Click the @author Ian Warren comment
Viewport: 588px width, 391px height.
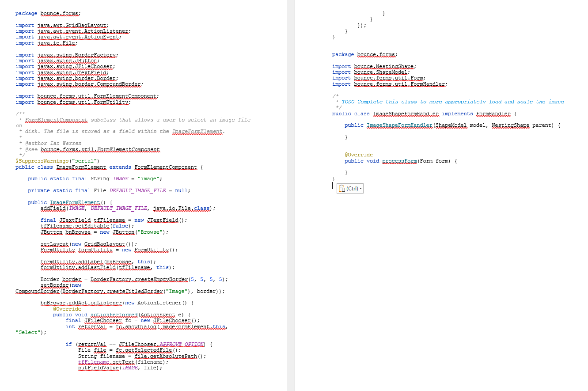49,143
